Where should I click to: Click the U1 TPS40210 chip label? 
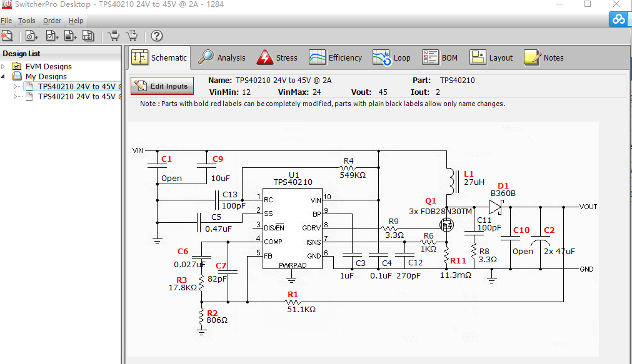point(293,179)
